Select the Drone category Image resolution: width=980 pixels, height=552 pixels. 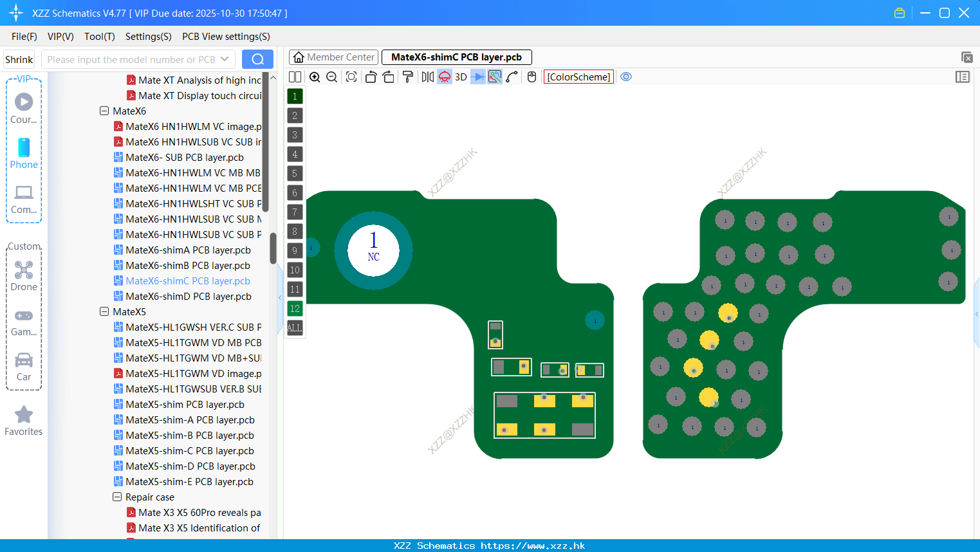(24, 276)
